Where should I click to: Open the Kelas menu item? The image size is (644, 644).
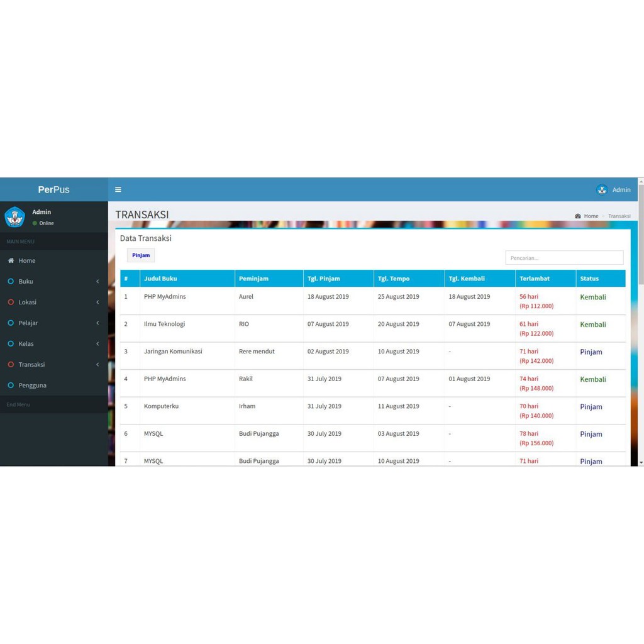[x=54, y=343]
